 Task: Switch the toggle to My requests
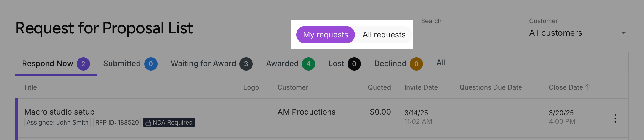click(326, 35)
